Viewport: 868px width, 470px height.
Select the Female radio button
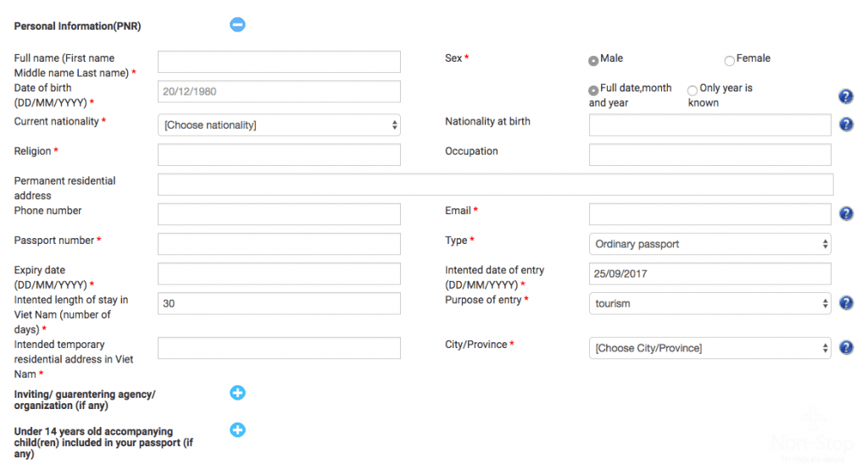[729, 60]
